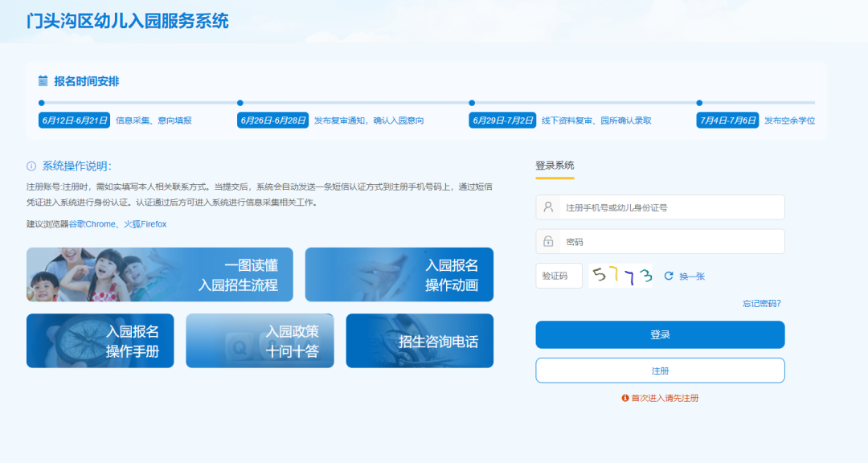Click the captcha image showing 5773
Viewport: 868px width, 463px height.
click(620, 276)
